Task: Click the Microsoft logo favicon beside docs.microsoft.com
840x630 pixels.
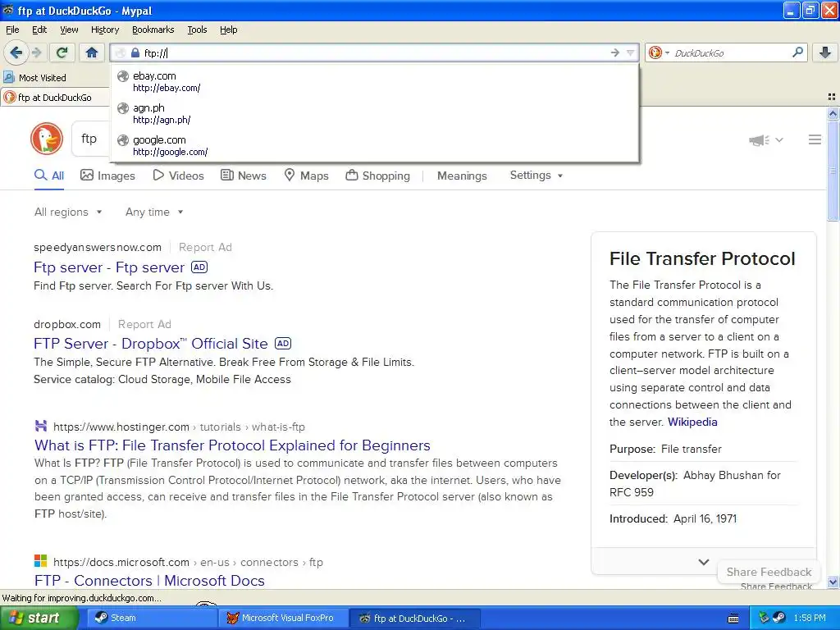Action: click(x=41, y=561)
